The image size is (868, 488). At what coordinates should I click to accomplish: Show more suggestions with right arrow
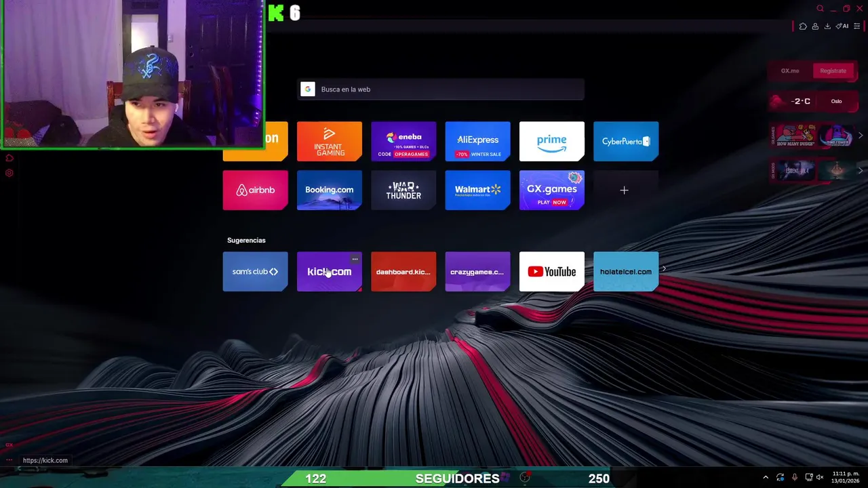(x=664, y=269)
